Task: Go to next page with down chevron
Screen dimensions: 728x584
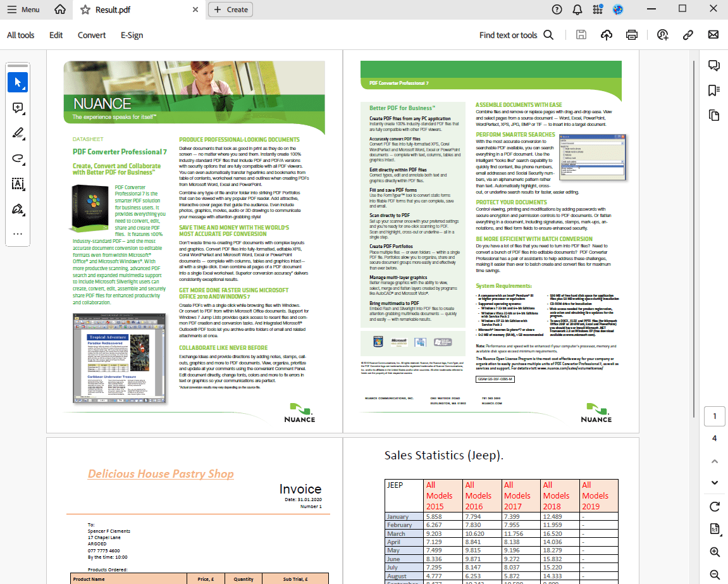Action: (x=715, y=483)
